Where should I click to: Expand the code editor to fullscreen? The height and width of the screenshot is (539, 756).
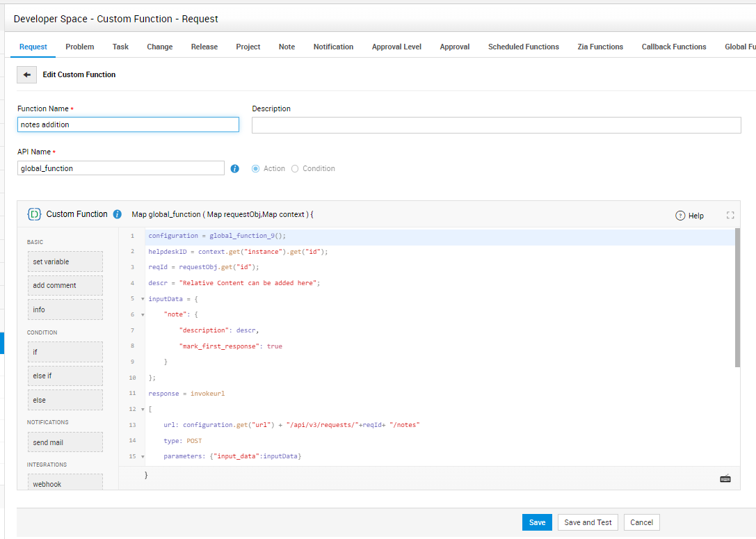coord(730,216)
